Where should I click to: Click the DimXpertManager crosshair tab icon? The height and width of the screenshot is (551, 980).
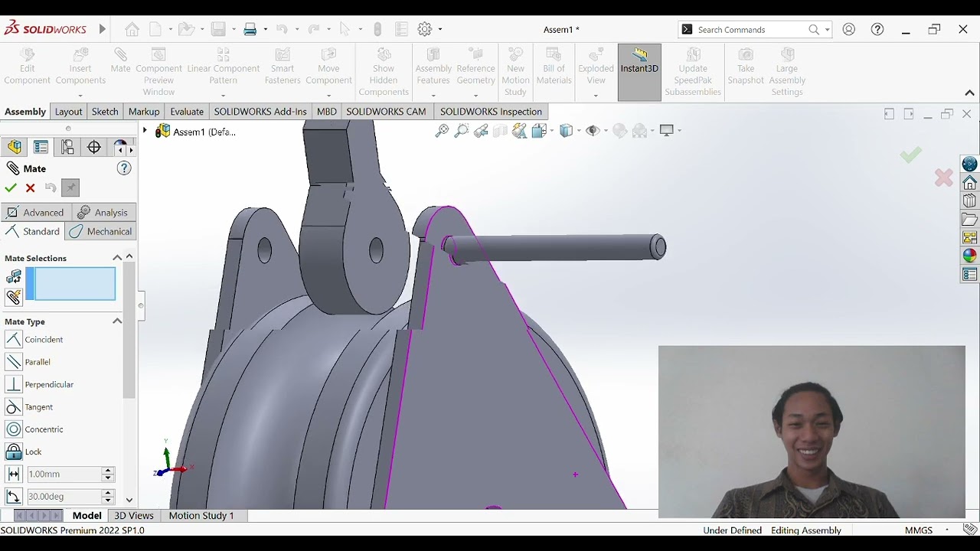click(94, 147)
